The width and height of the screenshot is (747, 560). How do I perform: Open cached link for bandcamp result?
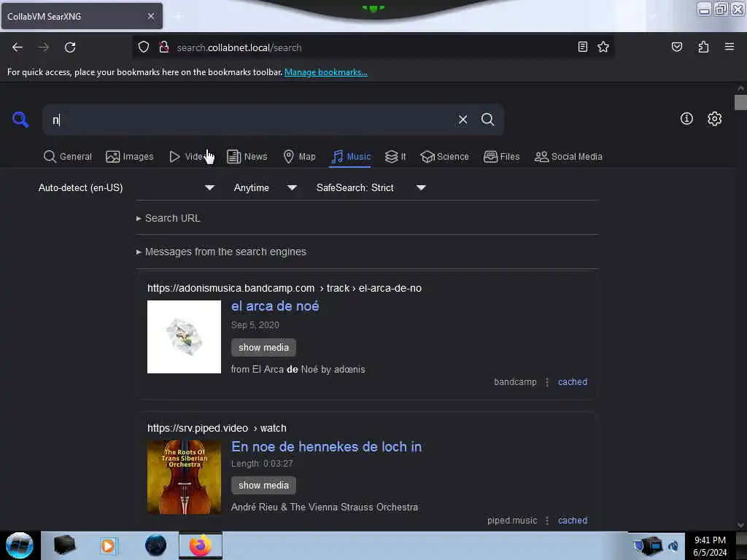coord(573,382)
